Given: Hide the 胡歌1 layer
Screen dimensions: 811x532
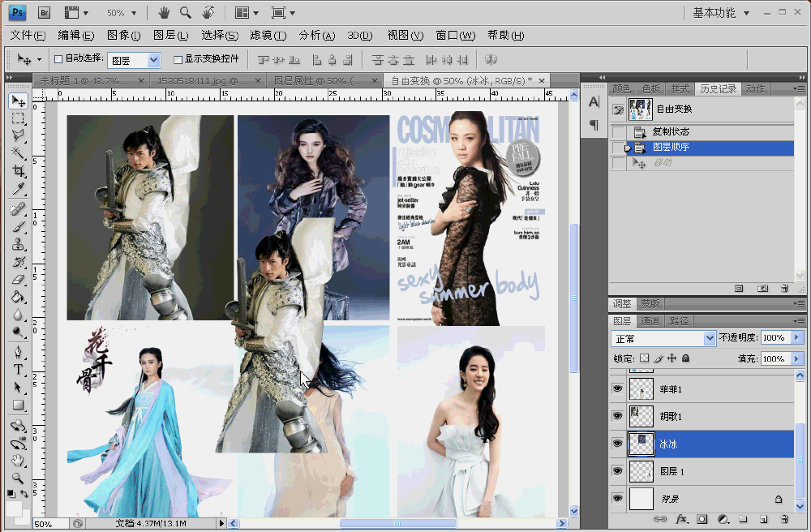Looking at the screenshot, I should click(617, 416).
